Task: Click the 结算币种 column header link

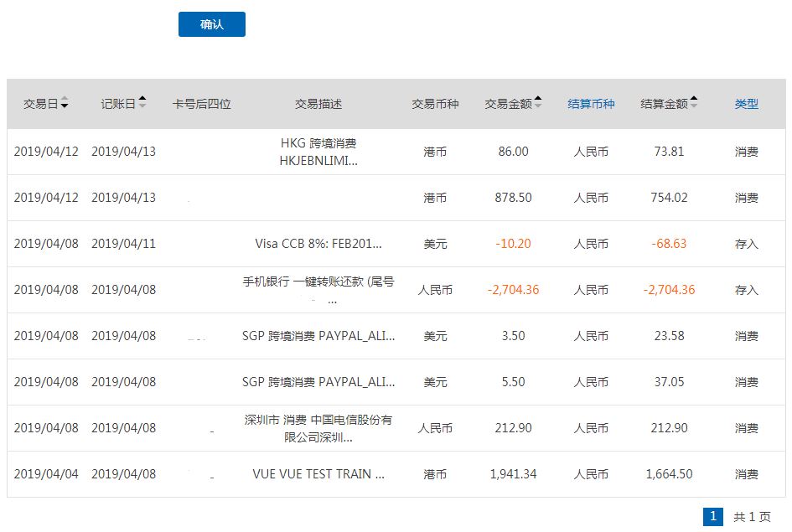Action: [591, 104]
